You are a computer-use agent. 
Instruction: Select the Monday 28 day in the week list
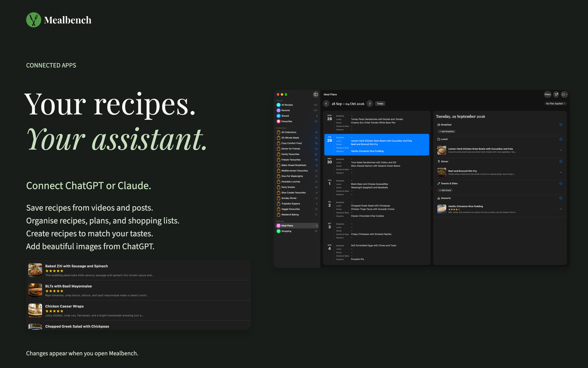click(x=377, y=123)
